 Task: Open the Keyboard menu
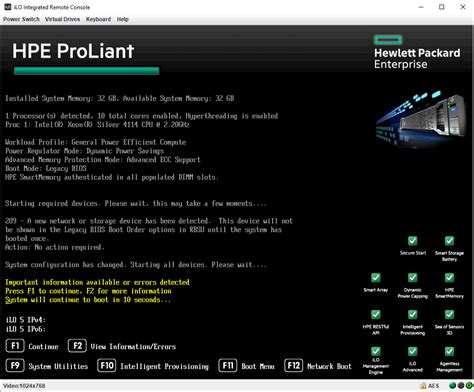coord(98,19)
